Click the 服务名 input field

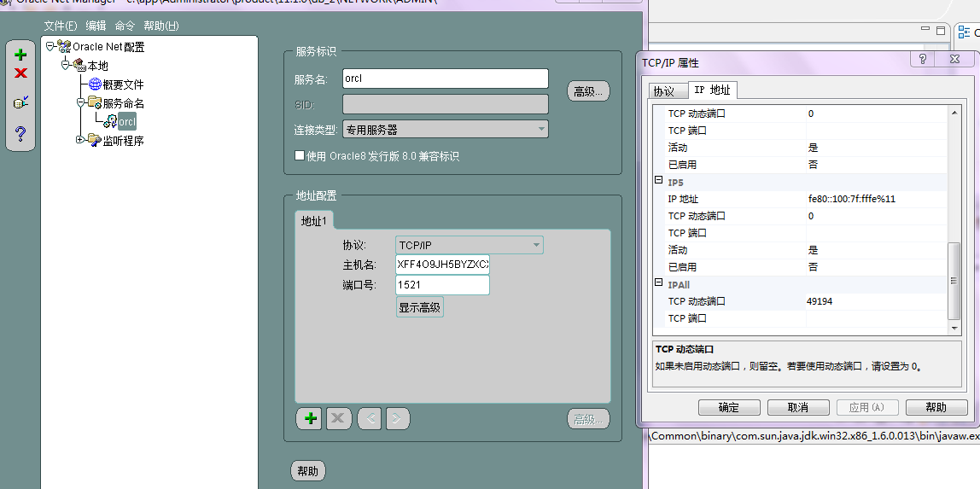(446, 79)
